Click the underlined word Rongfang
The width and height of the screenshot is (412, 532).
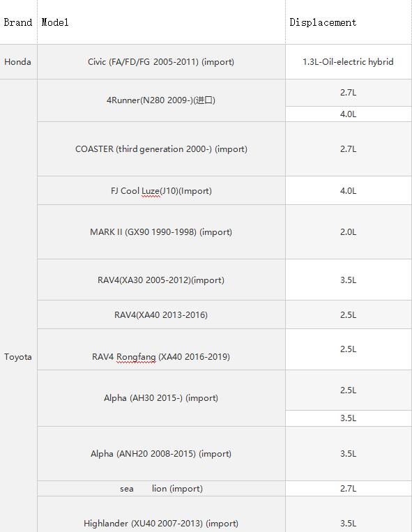click(x=136, y=357)
